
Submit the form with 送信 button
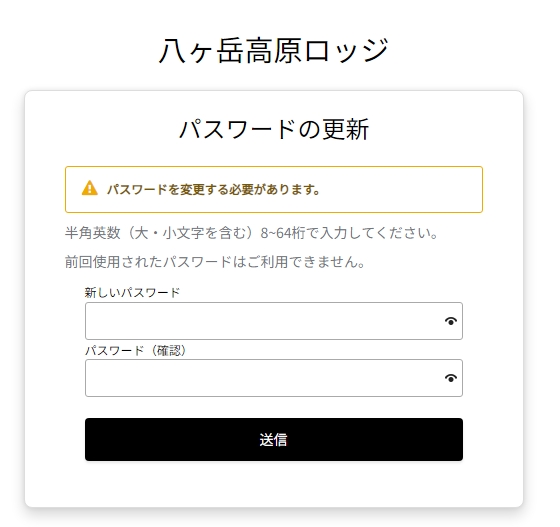pos(274,440)
